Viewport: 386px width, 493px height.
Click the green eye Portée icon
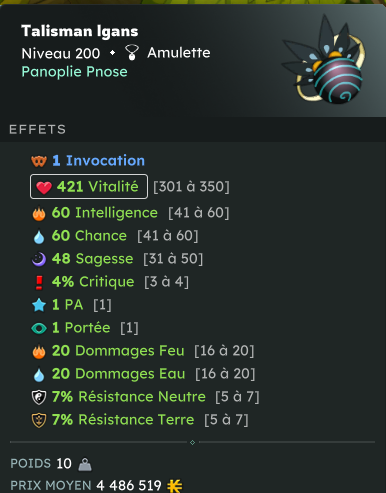39,328
